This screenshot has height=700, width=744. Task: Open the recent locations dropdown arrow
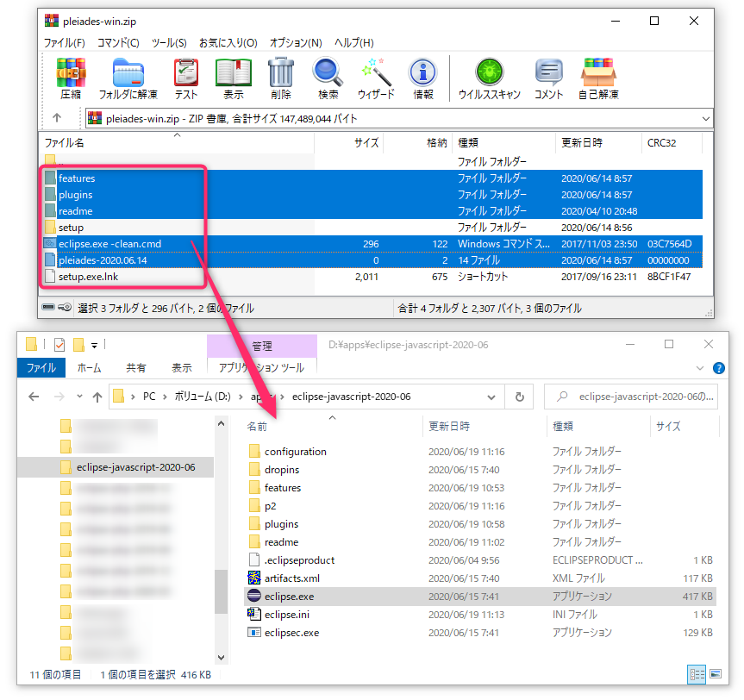[x=79, y=397]
